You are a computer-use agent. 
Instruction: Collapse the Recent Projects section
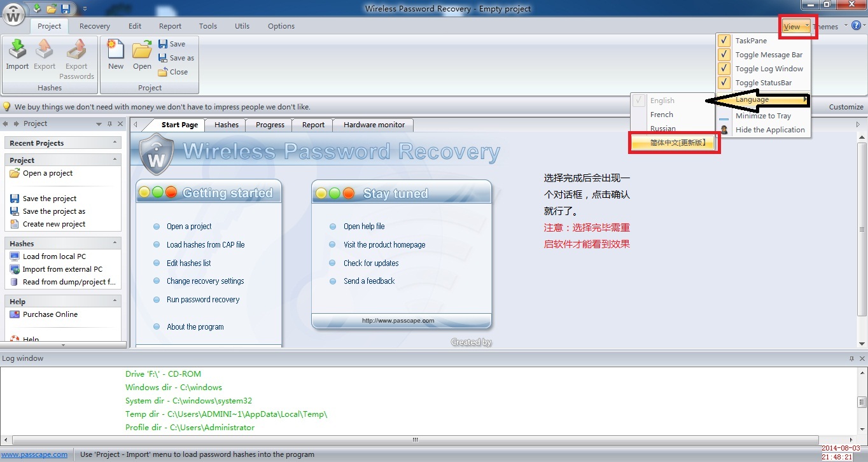coord(115,143)
